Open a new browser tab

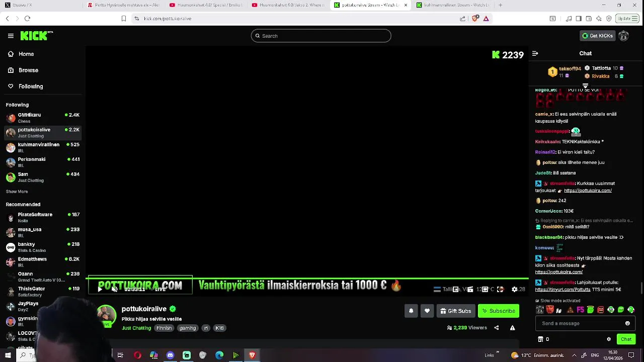click(x=500, y=5)
